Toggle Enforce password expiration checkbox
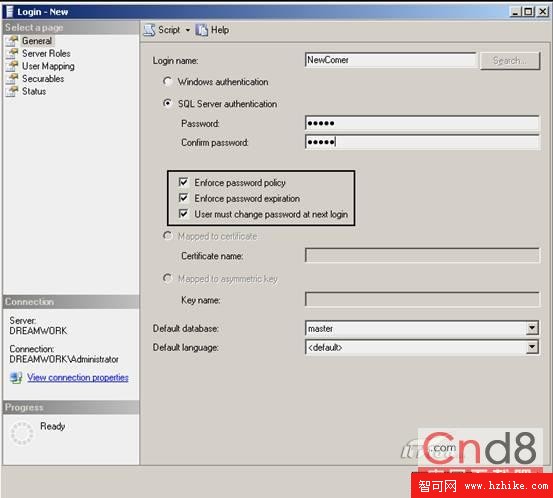 coord(183,198)
